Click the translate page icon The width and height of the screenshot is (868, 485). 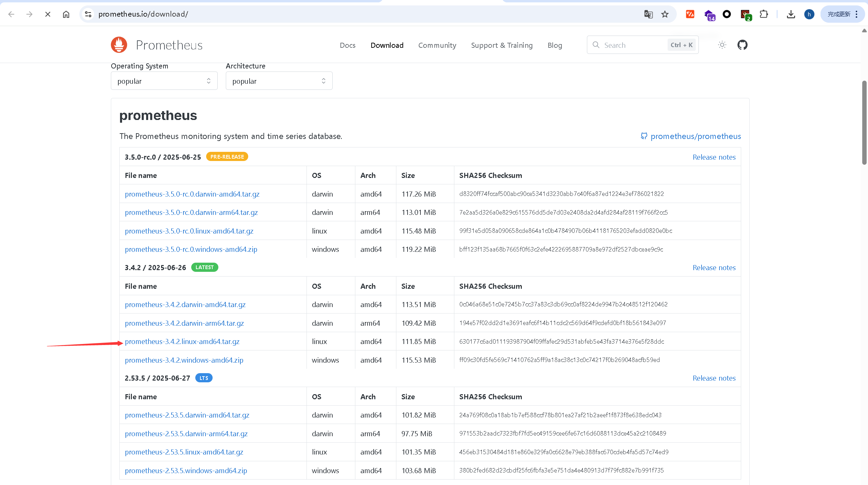648,14
